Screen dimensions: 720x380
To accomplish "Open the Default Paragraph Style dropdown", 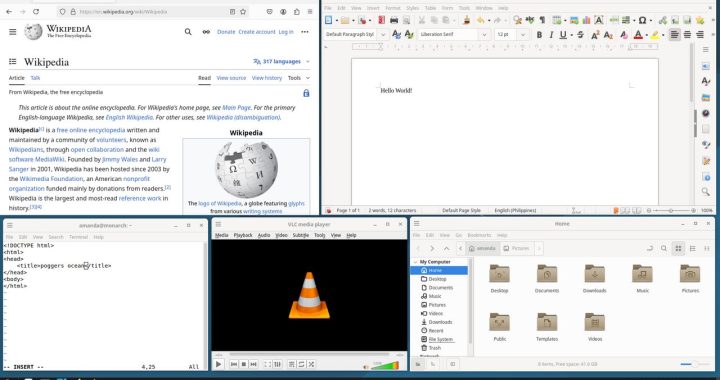I will (383, 34).
